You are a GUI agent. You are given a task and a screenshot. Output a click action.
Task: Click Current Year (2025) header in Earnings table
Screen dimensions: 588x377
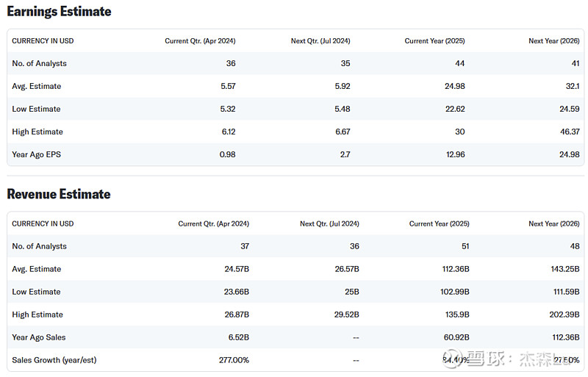434,41
